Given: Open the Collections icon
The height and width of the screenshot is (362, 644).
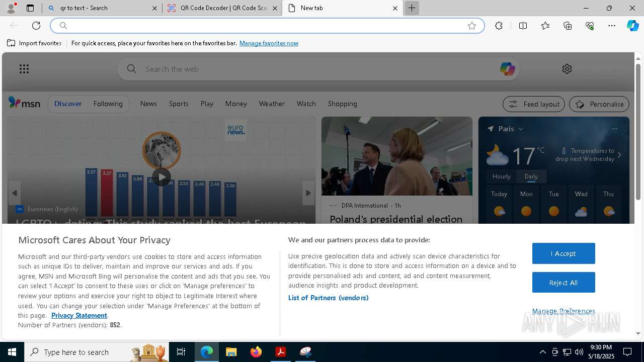Looking at the screenshot, I should point(568,26).
